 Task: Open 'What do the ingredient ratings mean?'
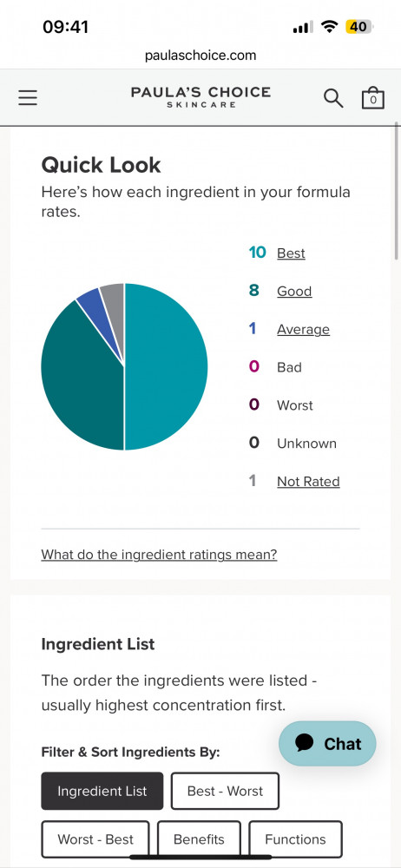tap(159, 554)
